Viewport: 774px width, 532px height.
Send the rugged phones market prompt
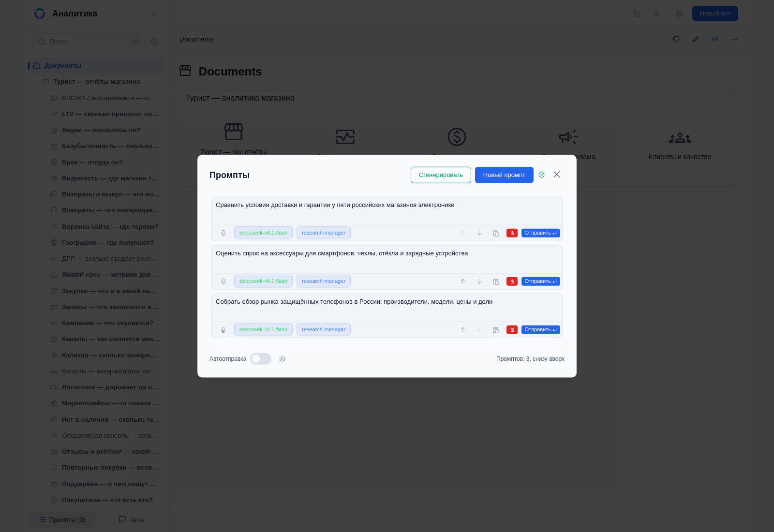coord(540,330)
